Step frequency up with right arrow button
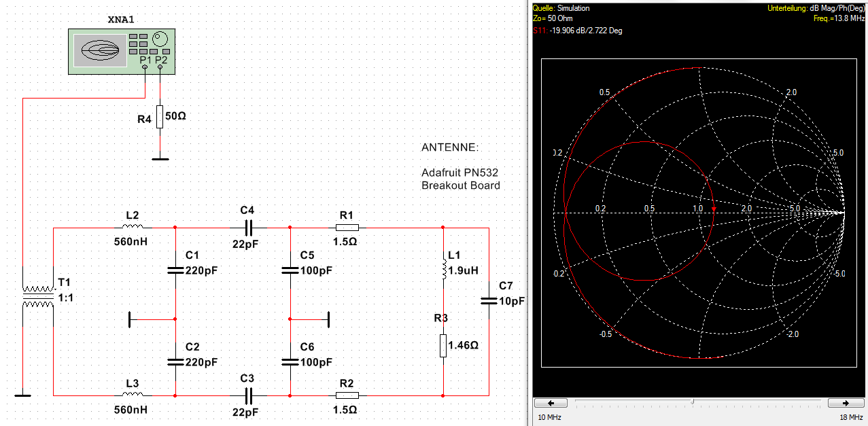The height and width of the screenshot is (426, 868). point(848,403)
